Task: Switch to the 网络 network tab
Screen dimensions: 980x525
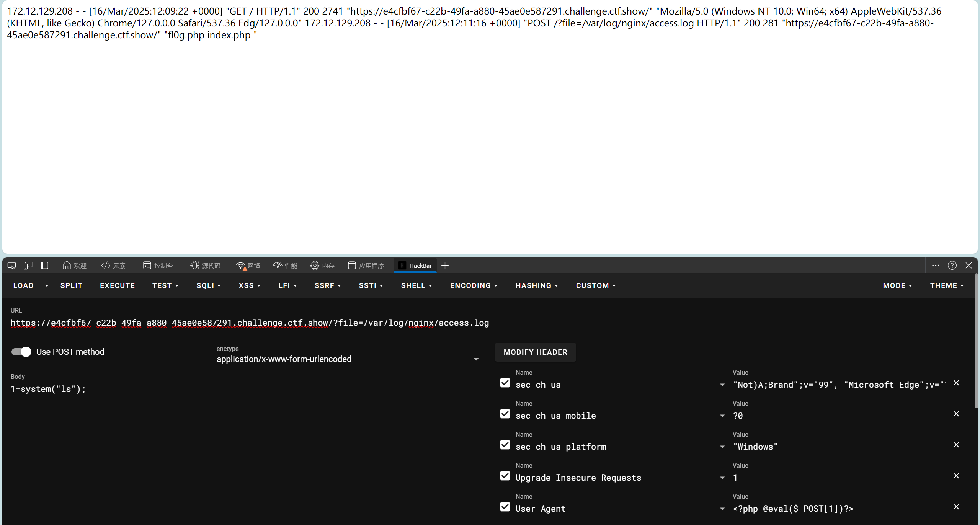Action: coord(248,266)
